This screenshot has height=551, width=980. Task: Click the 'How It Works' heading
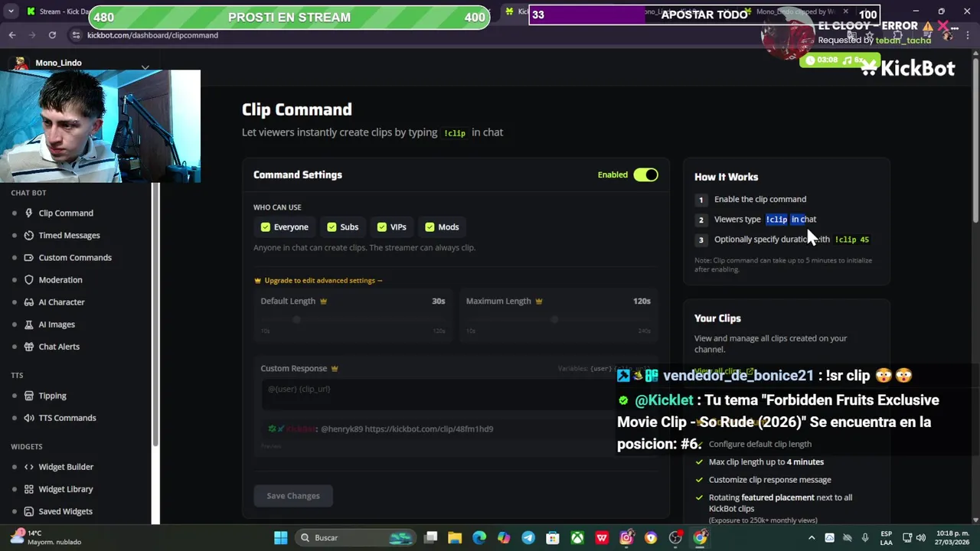click(726, 177)
